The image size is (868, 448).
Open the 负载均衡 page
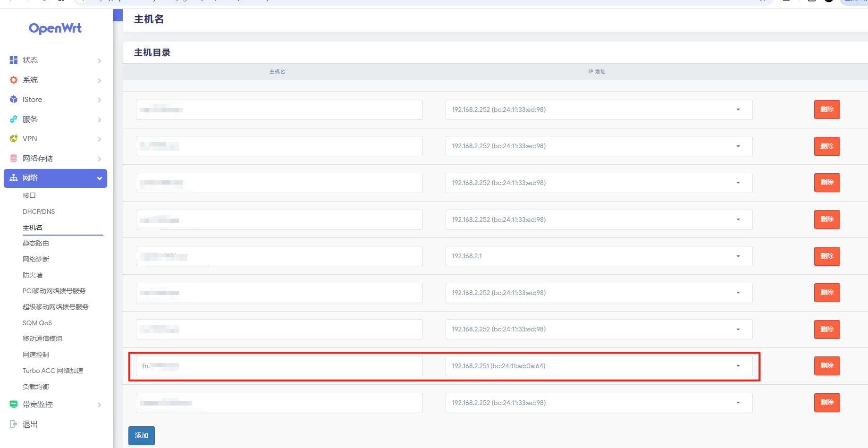(x=36, y=387)
